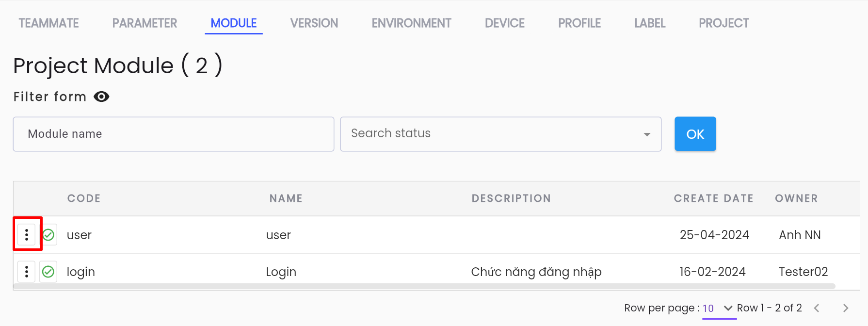Go to previous page arrow
This screenshot has width=868, height=326.
[817, 308]
